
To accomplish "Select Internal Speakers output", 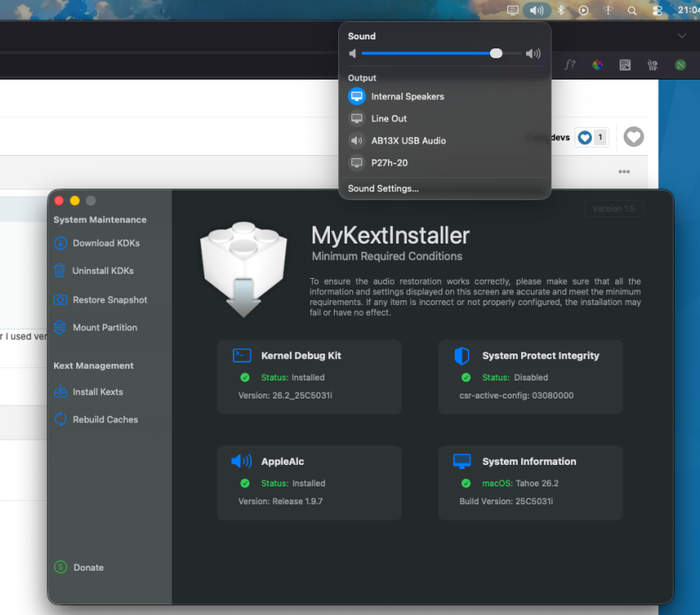I will pos(445,96).
